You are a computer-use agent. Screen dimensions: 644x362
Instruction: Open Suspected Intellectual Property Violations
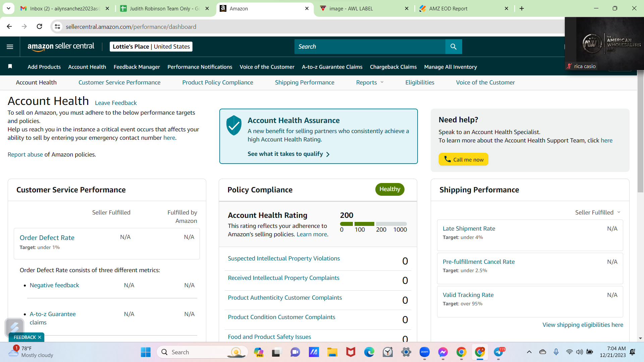pos(284,258)
